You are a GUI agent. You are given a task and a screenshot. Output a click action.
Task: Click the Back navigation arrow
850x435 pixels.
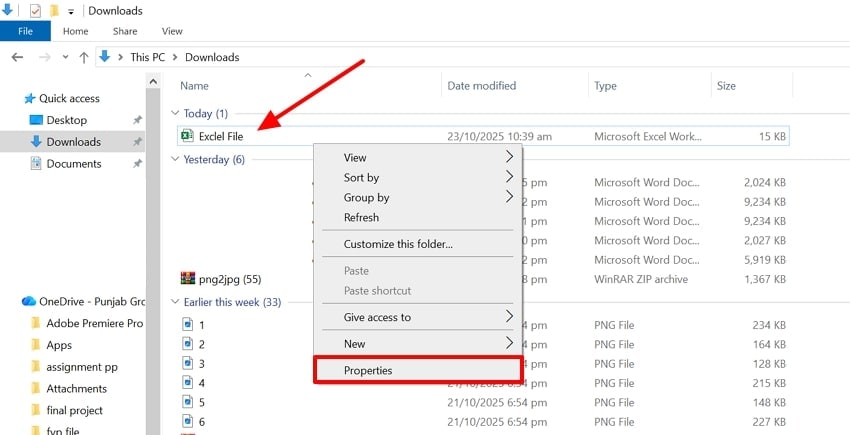tap(17, 57)
